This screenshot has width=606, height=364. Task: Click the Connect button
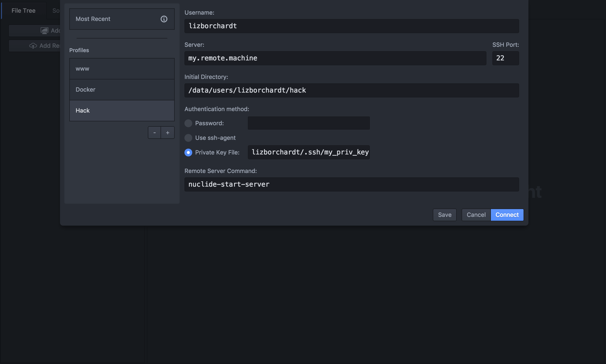(507, 214)
